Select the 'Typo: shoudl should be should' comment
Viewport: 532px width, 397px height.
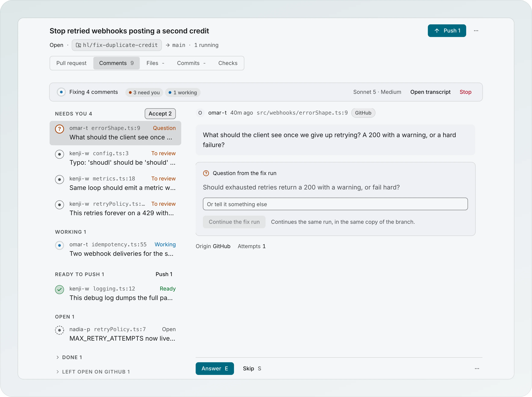[115, 158]
